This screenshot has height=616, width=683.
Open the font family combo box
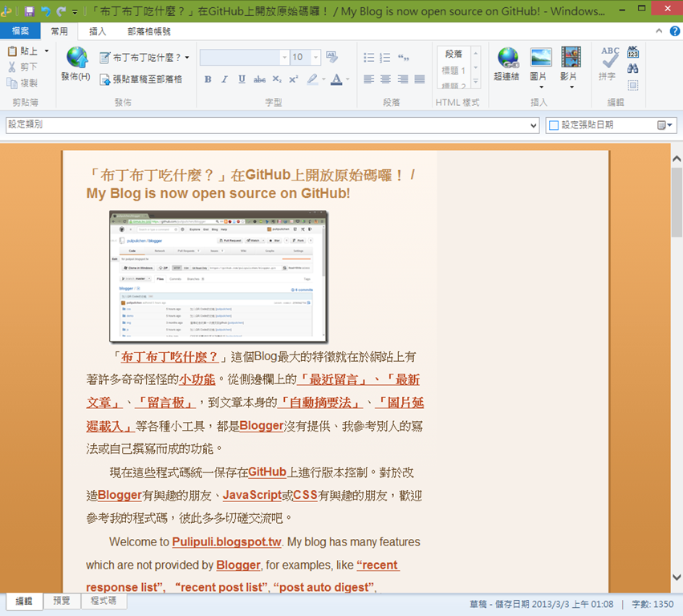click(244, 57)
